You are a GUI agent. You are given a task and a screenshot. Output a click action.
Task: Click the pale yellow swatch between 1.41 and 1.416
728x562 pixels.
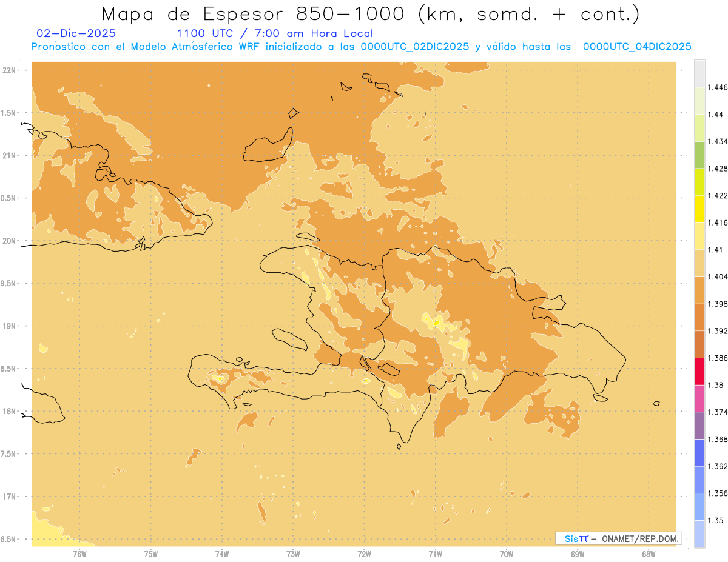[699, 236]
